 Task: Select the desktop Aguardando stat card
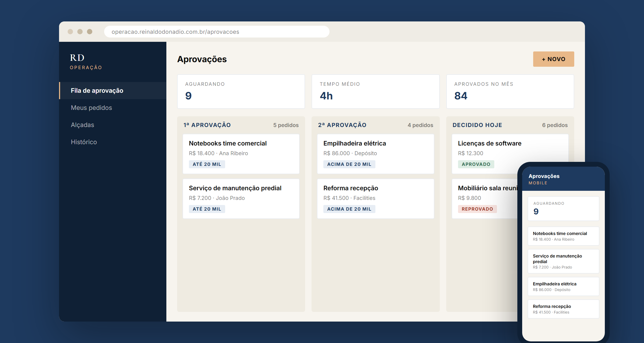(x=241, y=91)
